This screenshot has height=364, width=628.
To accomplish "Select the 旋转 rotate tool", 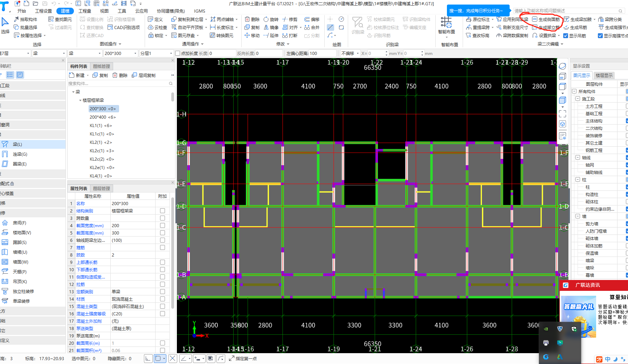I will [271, 19].
